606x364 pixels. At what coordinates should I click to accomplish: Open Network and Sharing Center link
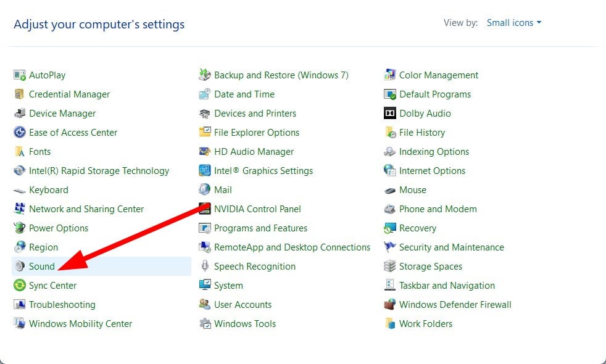point(86,209)
